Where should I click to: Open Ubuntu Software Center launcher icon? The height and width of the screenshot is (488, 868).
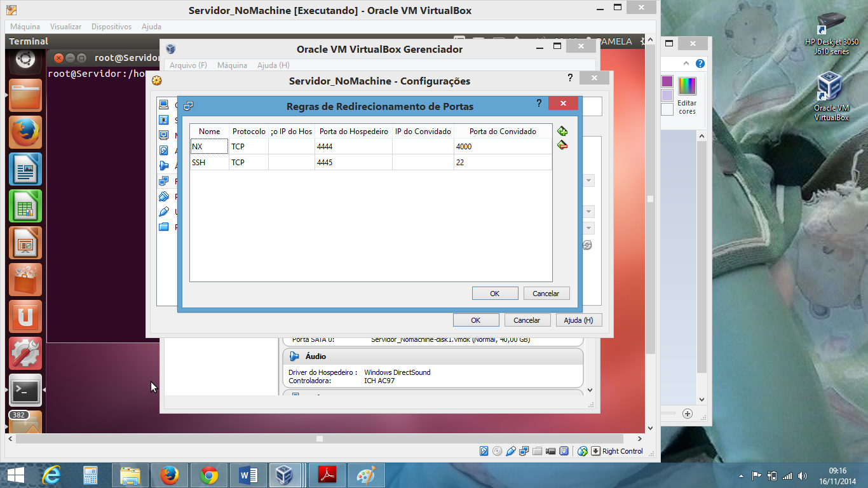(x=25, y=280)
